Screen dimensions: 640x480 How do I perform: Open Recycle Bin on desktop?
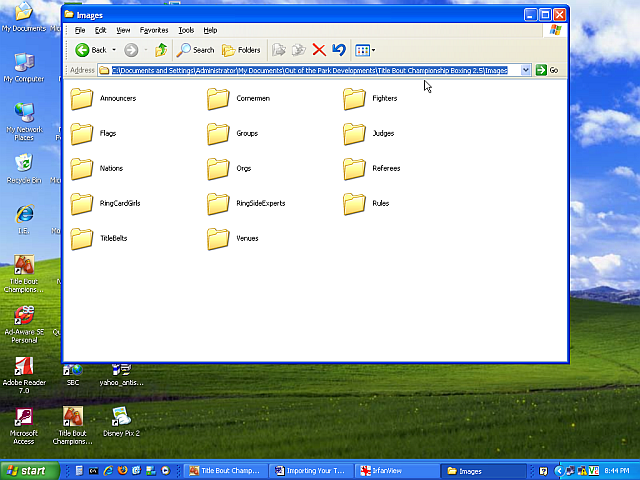24,169
